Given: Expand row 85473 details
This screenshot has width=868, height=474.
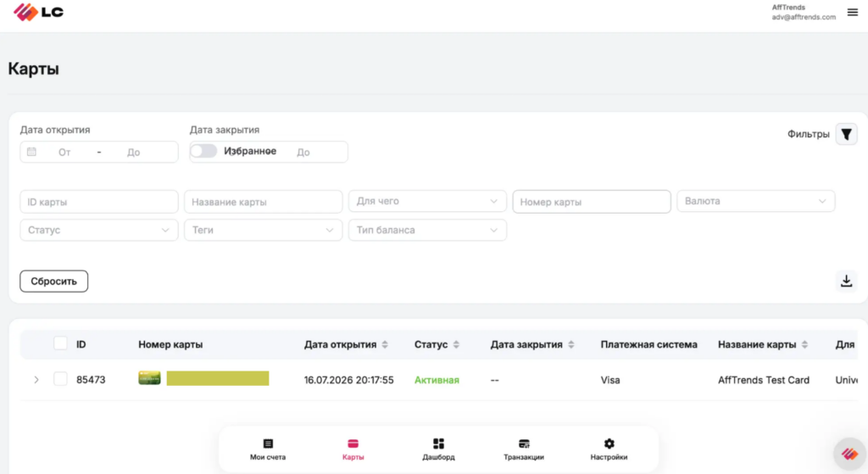Looking at the screenshot, I should 36,380.
